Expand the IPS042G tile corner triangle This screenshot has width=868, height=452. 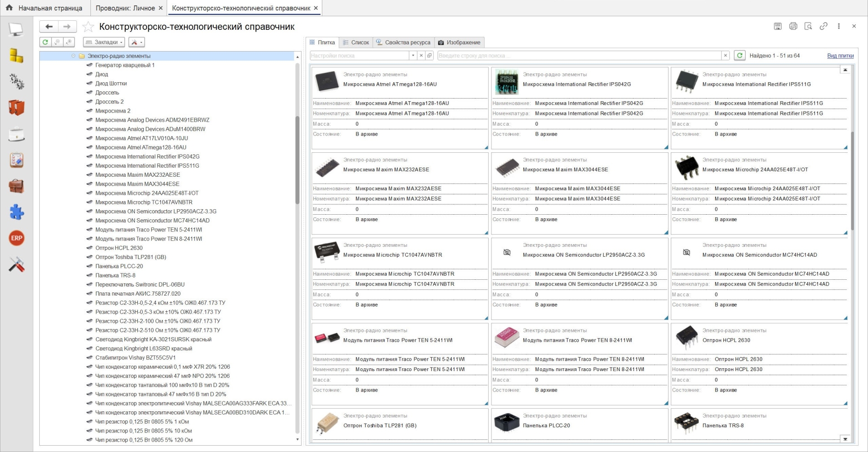pyautogui.click(x=666, y=147)
